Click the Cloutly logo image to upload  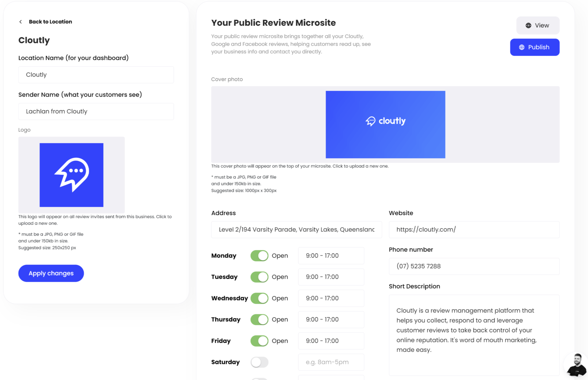(x=71, y=175)
